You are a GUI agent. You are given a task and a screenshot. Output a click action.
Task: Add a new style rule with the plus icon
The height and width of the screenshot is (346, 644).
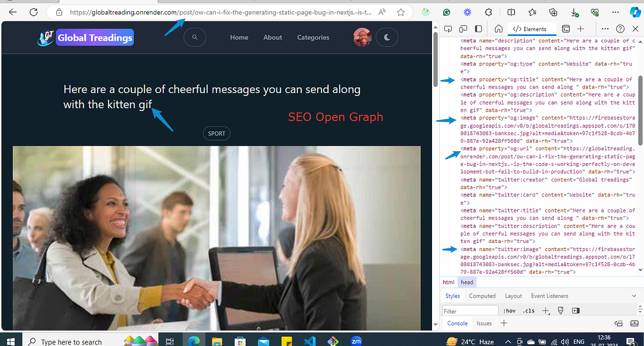click(x=546, y=310)
